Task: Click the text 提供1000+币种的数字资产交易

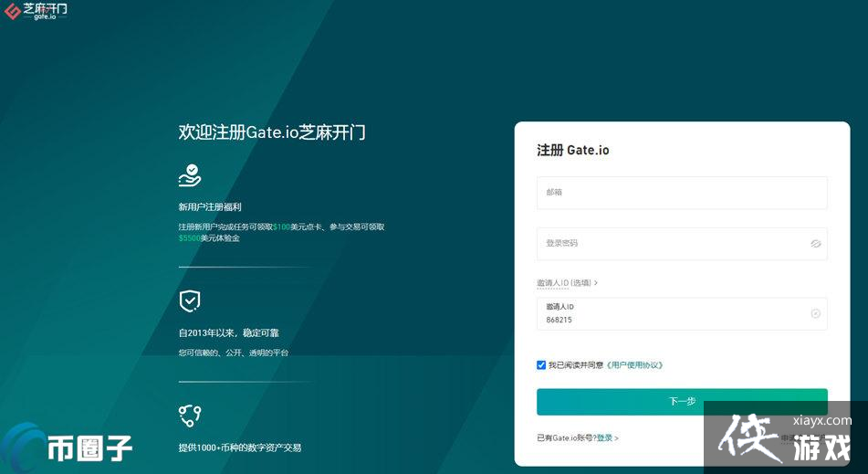Action: tap(240, 448)
